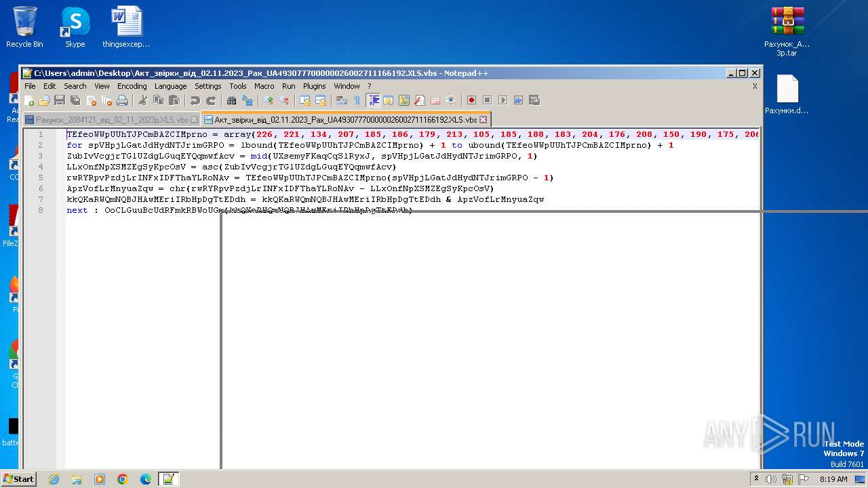Toggle the monitoring eye icon
This screenshot has width=868, height=488.
pos(451,100)
